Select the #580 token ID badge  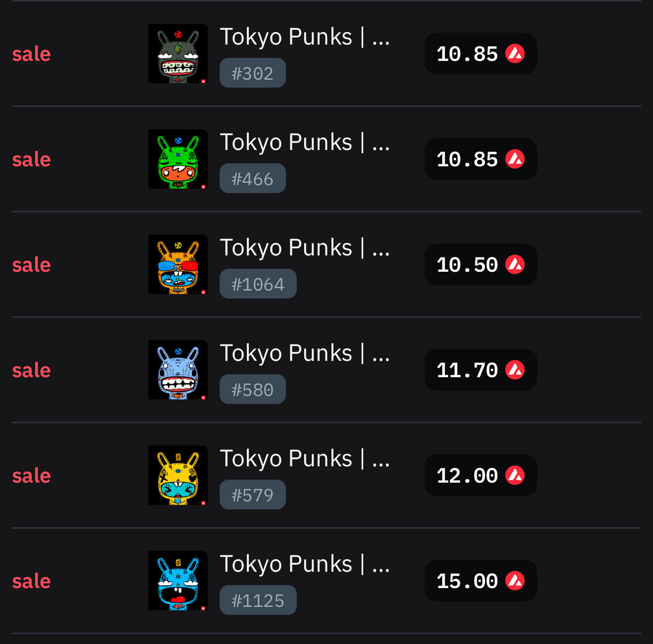tap(252, 390)
